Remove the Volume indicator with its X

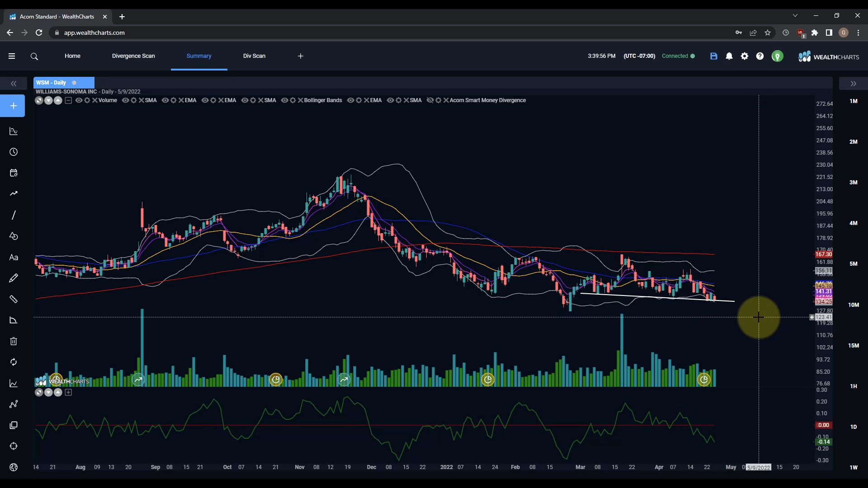click(x=95, y=100)
